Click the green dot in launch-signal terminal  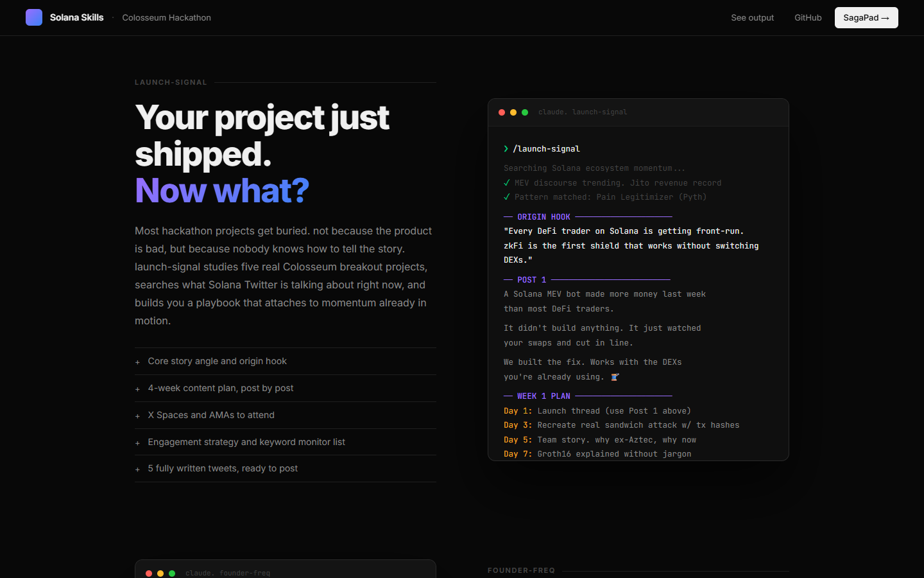[x=525, y=112]
